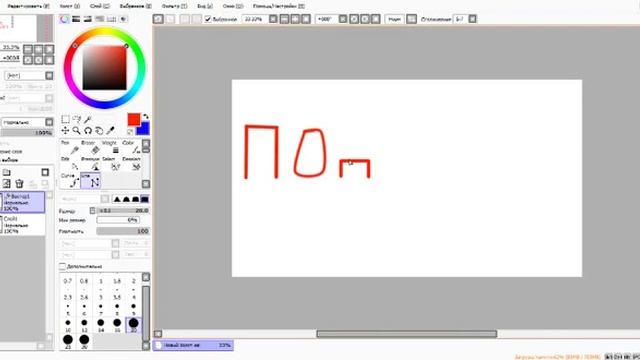Click the red foreground color swatch
The height and width of the screenshot is (360, 640).
[x=134, y=120]
